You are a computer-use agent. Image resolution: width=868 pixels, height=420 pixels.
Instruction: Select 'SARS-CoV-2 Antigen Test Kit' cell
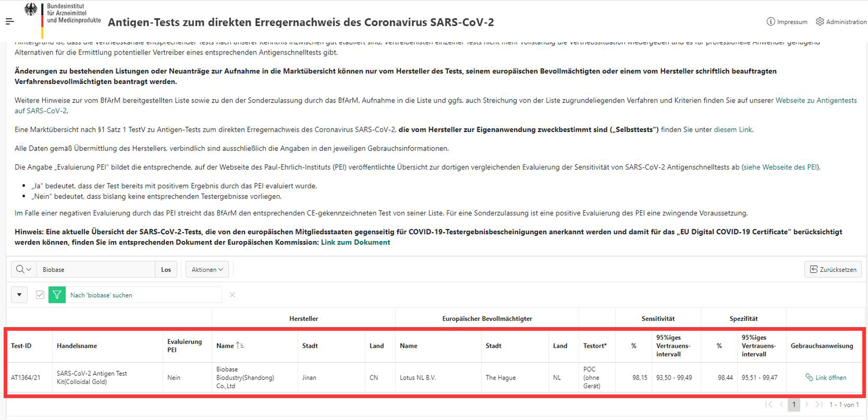point(108,378)
